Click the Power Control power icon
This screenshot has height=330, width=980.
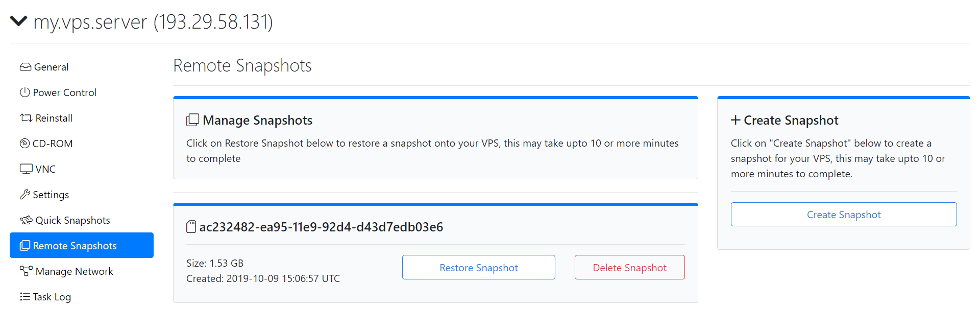(24, 92)
